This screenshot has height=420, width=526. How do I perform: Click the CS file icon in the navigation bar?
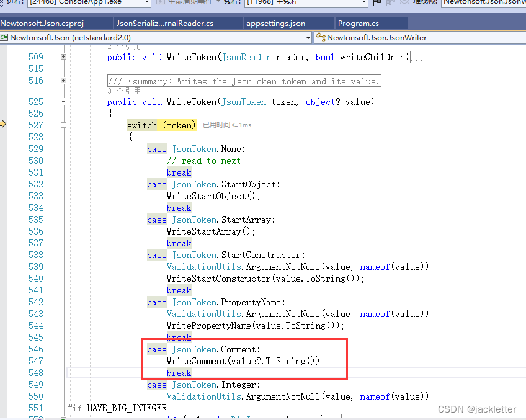click(x=4, y=37)
